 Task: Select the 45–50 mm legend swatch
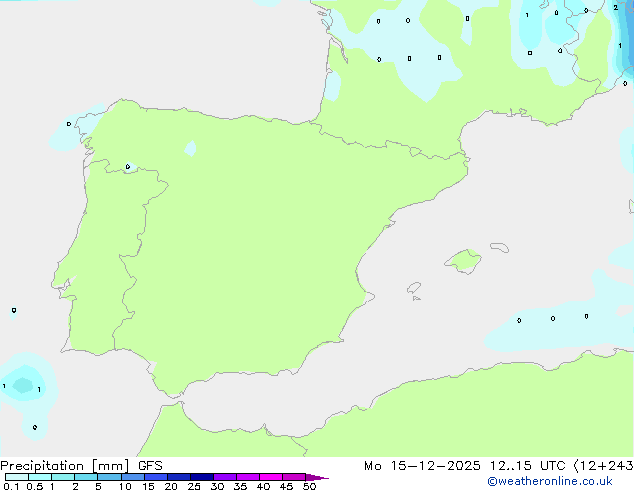pyautogui.click(x=294, y=477)
